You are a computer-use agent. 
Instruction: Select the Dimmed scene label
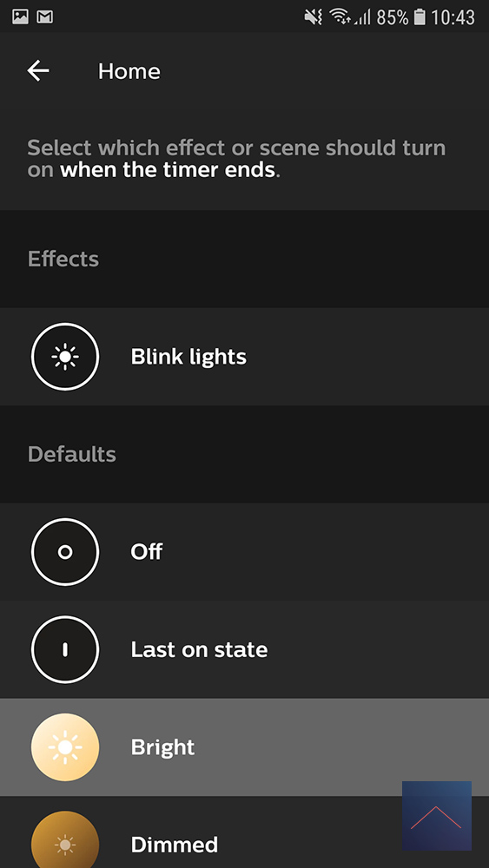174,845
